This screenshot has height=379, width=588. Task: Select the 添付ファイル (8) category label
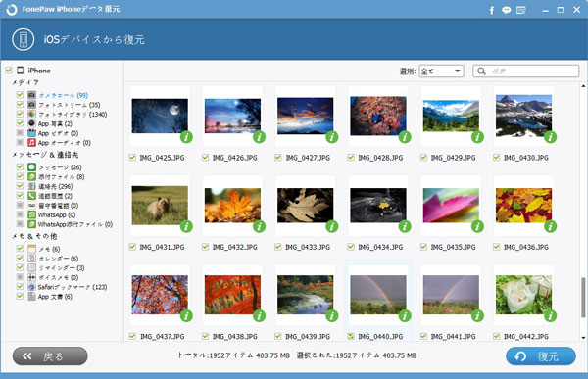point(61,177)
